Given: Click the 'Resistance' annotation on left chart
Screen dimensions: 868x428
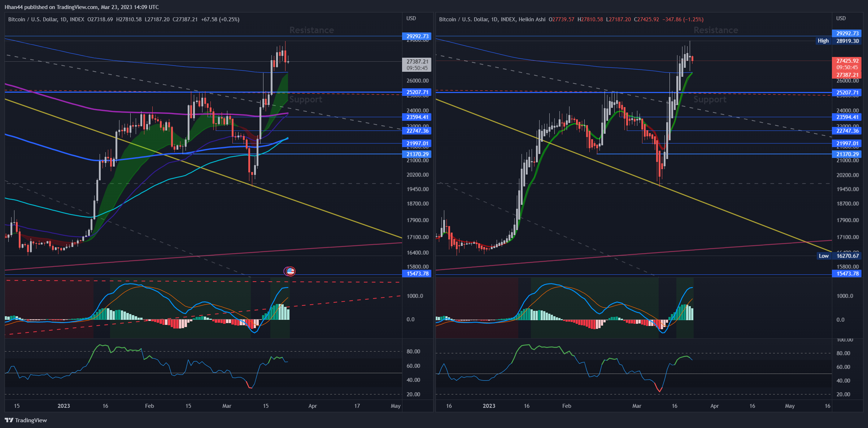Looking at the screenshot, I should click(x=311, y=30).
